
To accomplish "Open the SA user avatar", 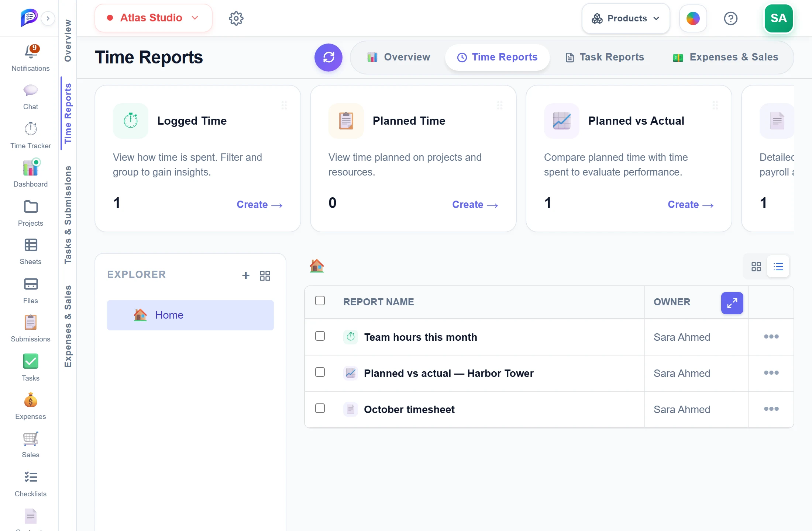I will [779, 18].
